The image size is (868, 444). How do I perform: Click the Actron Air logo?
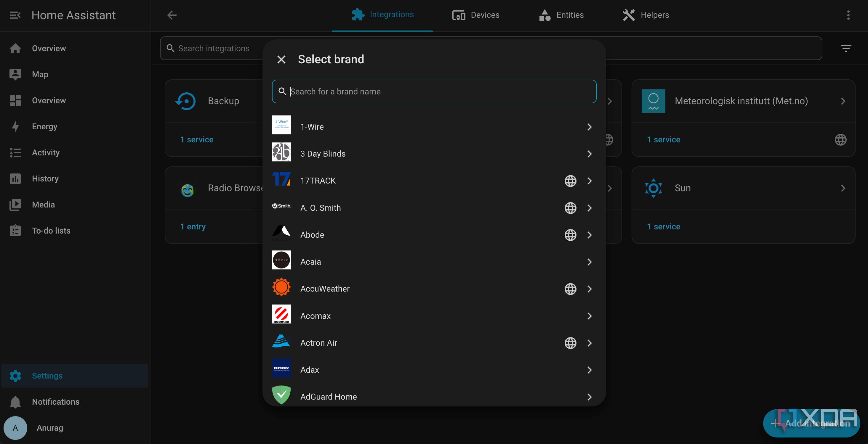coord(281,341)
